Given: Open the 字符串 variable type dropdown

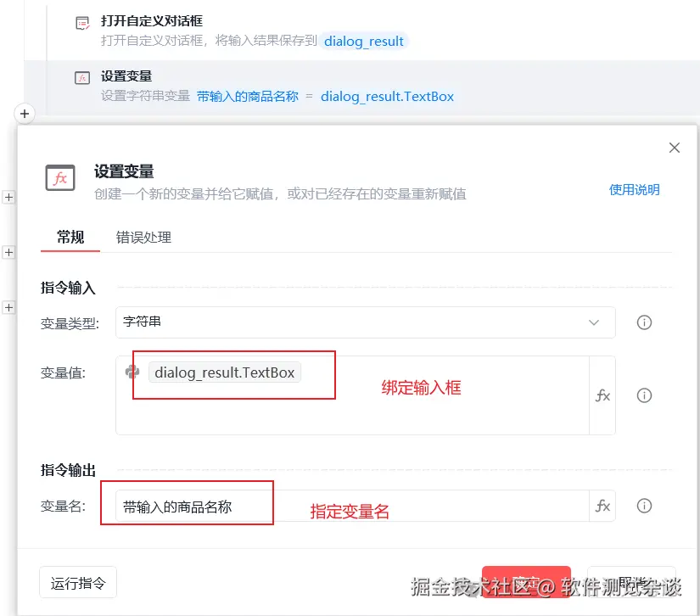Looking at the screenshot, I should (365, 322).
